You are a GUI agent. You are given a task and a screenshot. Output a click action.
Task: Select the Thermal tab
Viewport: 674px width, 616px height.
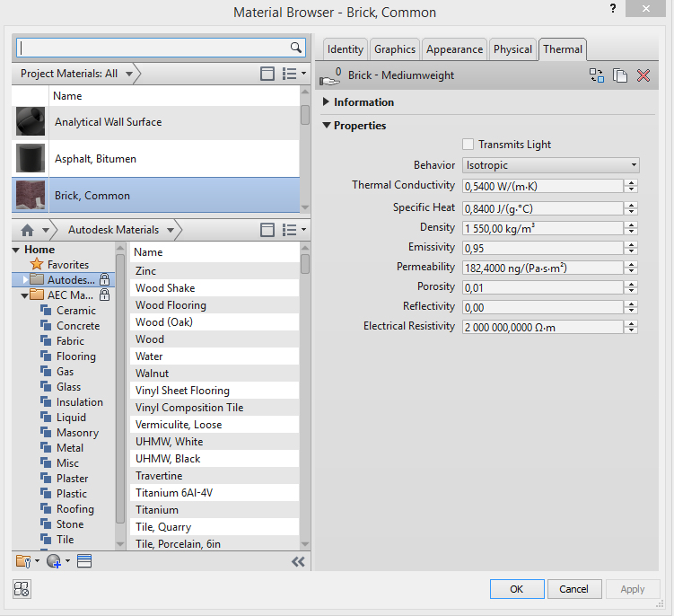tap(562, 49)
